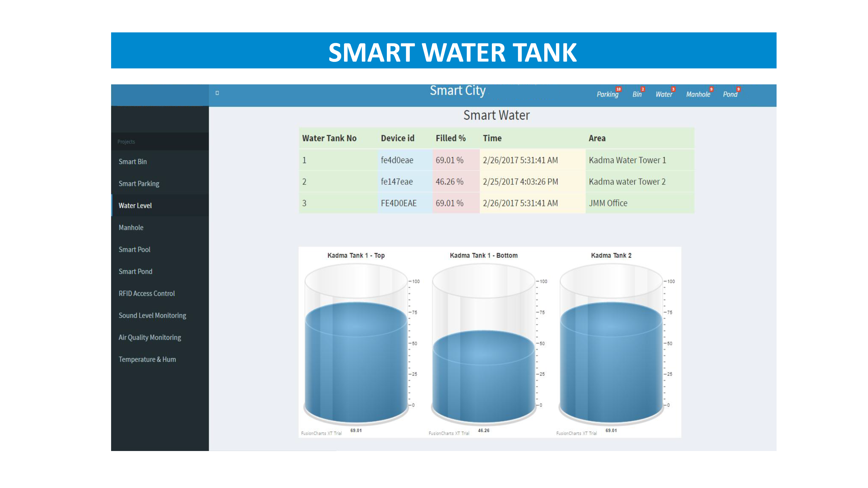Open Bin notifications in top bar
The height and width of the screenshot is (488, 868).
[x=637, y=94]
